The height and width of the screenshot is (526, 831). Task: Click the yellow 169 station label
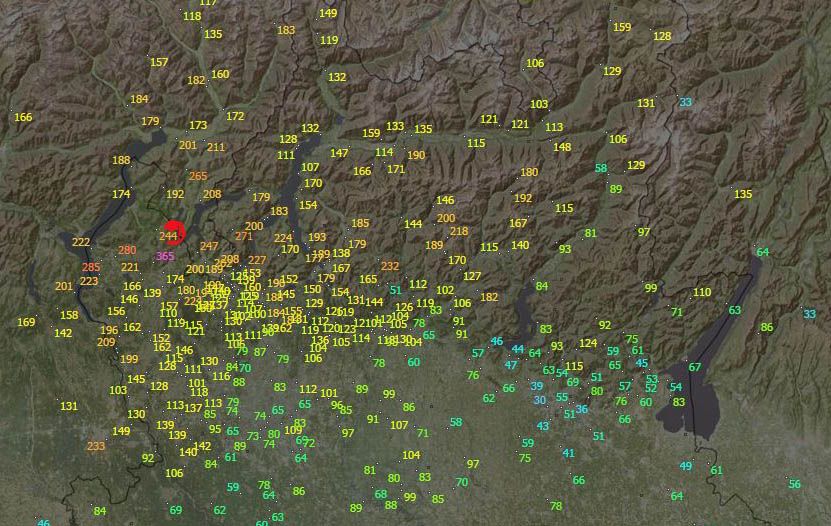pos(26,322)
